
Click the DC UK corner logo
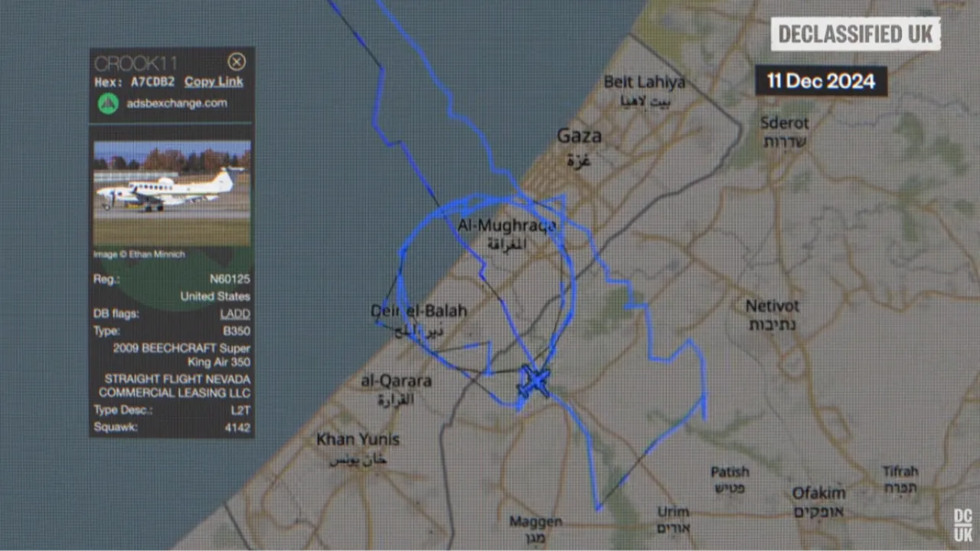(x=962, y=526)
